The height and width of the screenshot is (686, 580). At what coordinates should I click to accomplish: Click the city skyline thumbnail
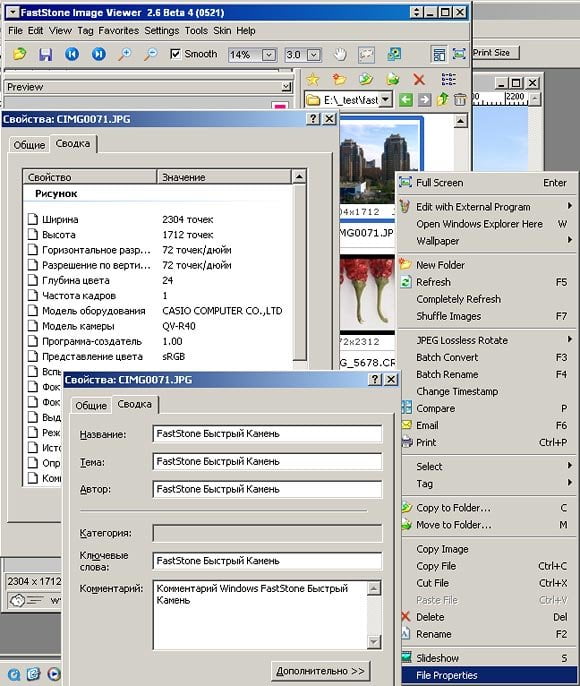[379, 164]
